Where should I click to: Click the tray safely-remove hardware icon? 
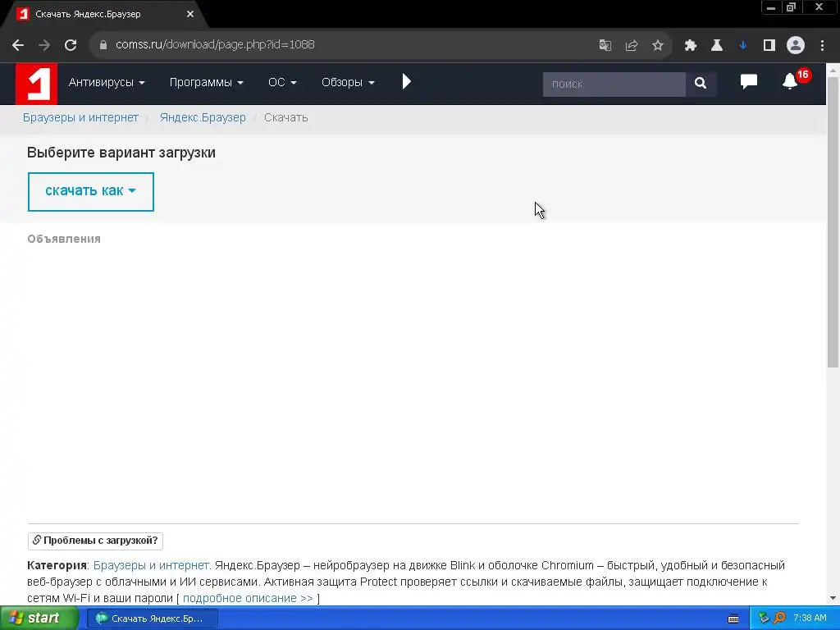(x=764, y=619)
